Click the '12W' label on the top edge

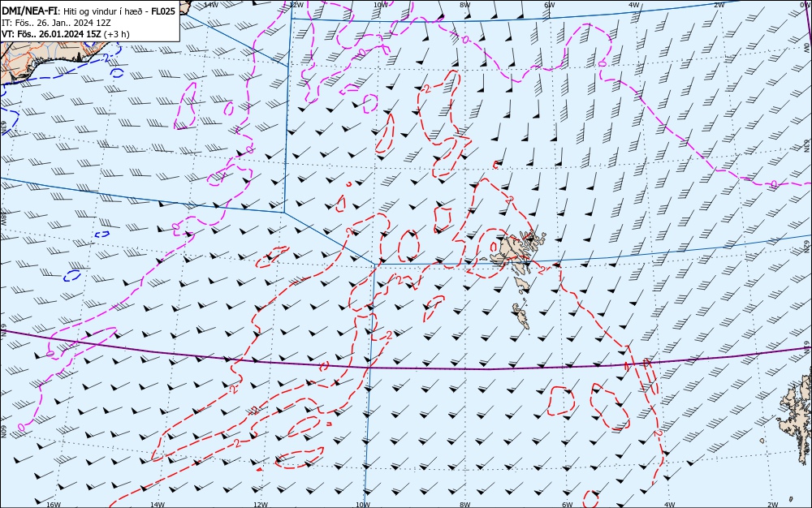pos(296,5)
